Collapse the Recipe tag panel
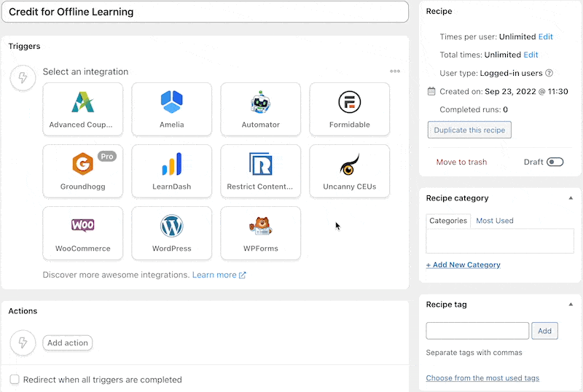The width and height of the screenshot is (583, 392). tap(571, 305)
